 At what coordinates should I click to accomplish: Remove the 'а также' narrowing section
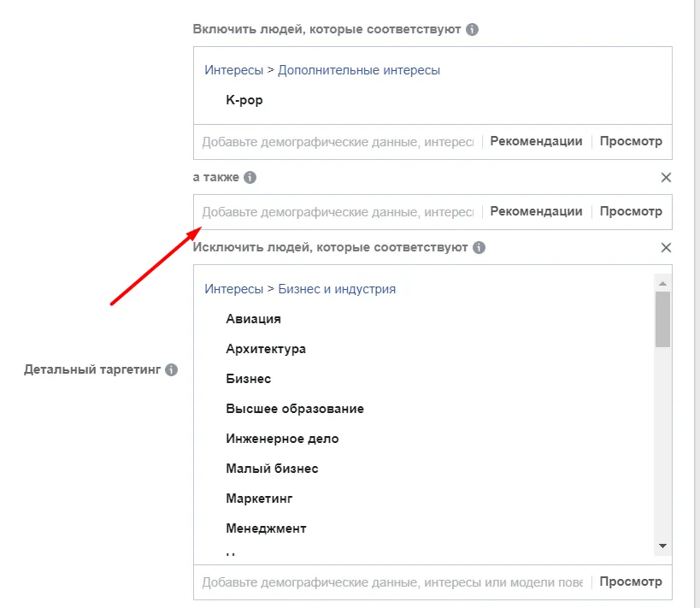[x=666, y=177]
